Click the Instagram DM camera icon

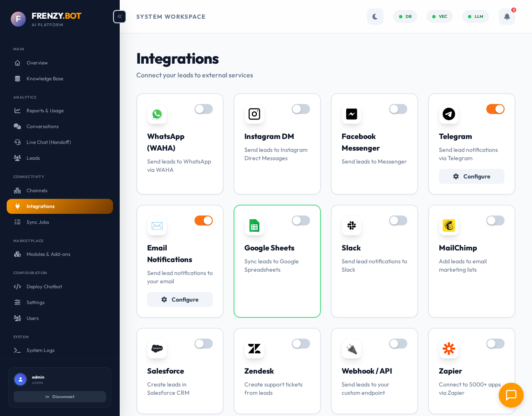coord(254,114)
